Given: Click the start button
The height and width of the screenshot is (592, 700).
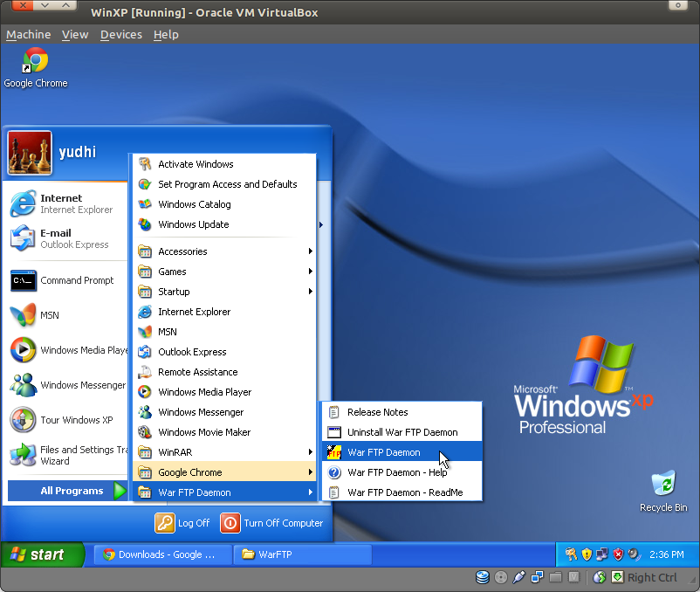Looking at the screenshot, I should (x=42, y=554).
